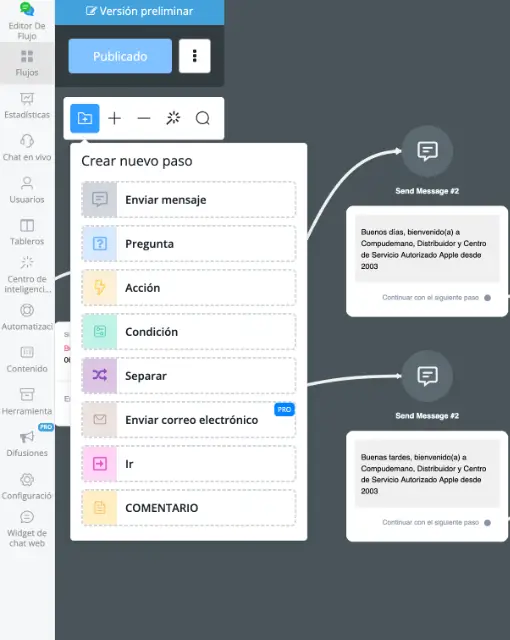Select the Separar step option
The height and width of the screenshot is (640, 510).
[x=188, y=376]
